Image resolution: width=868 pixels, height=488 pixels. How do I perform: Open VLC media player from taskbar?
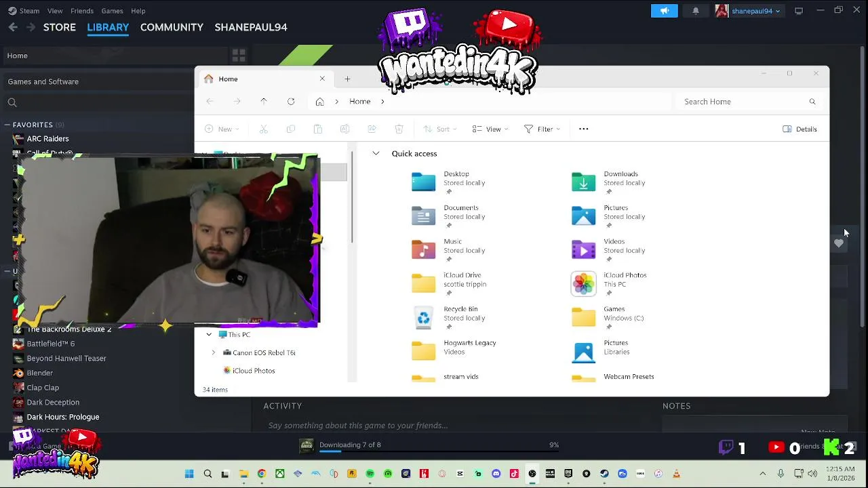(x=676, y=474)
